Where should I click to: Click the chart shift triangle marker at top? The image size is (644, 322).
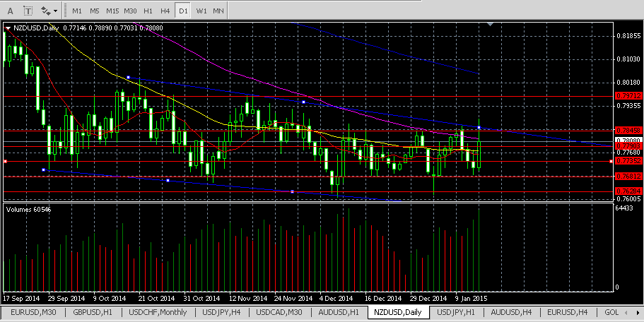tap(490, 24)
